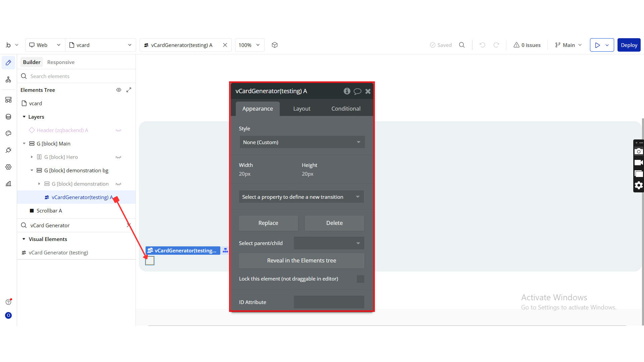
Task: Switch to the Responsive tab
Action: pyautogui.click(x=61, y=62)
